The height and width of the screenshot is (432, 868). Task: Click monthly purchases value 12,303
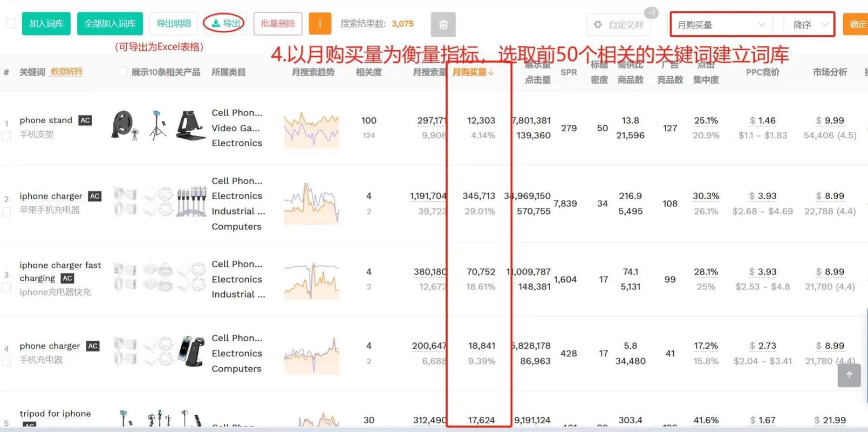(x=481, y=120)
